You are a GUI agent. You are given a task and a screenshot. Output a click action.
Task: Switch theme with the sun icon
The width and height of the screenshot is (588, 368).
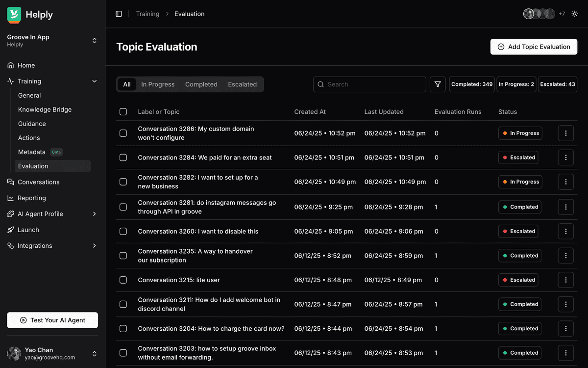(575, 14)
